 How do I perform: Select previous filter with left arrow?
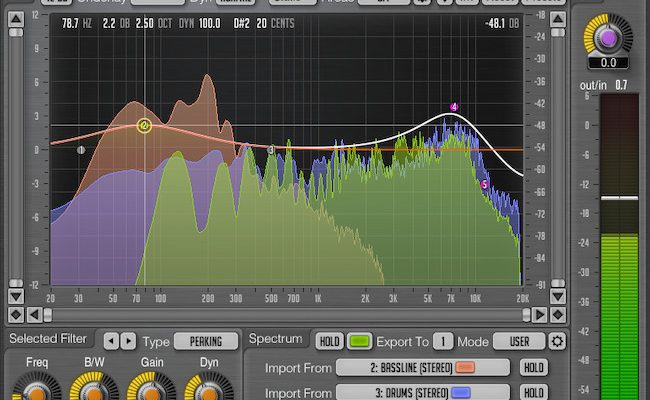[111, 341]
